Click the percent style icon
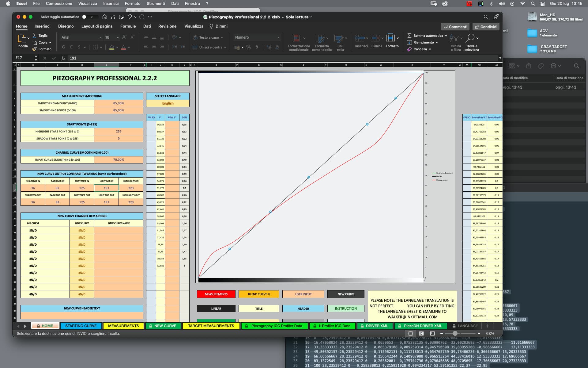The width and height of the screenshot is (588, 368). point(249,47)
